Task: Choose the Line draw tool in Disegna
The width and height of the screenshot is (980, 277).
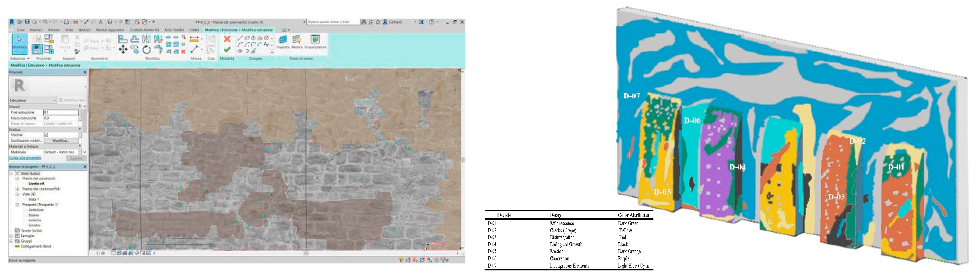Action: point(240,38)
